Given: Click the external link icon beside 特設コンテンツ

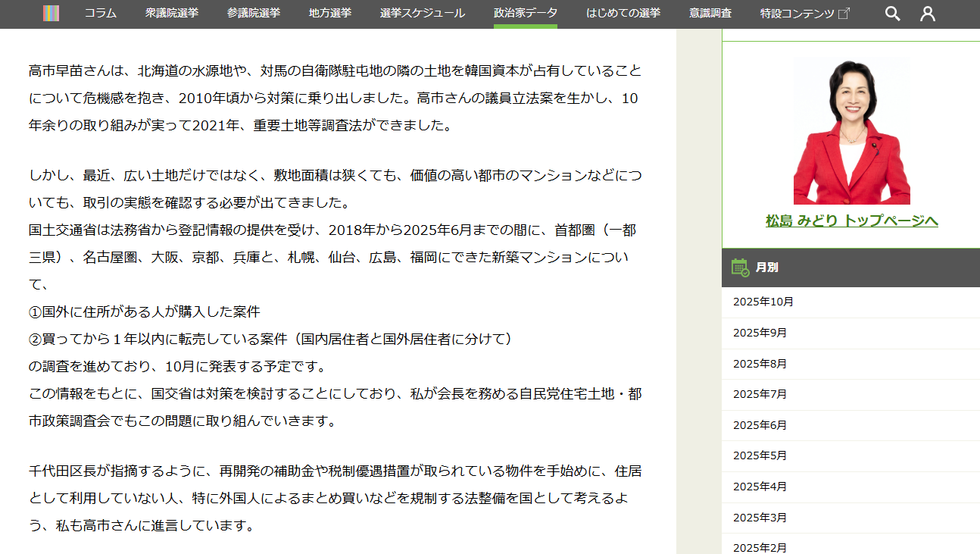Looking at the screenshot, I should pos(844,13).
